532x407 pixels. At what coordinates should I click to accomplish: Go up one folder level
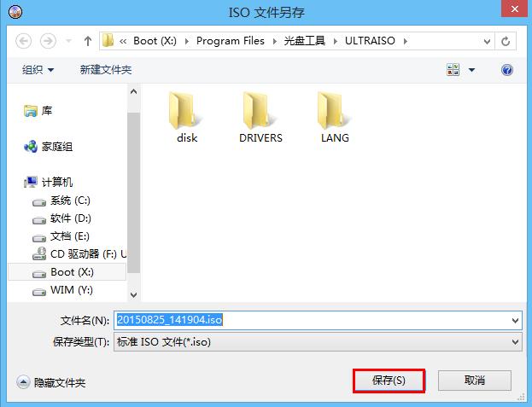(x=88, y=41)
